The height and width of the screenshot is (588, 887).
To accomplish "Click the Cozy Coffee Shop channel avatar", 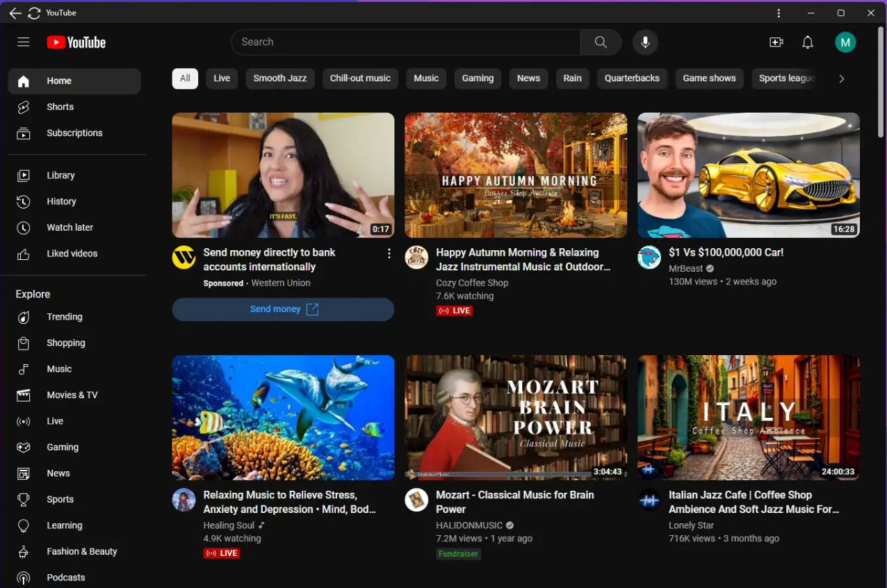I will [416, 257].
